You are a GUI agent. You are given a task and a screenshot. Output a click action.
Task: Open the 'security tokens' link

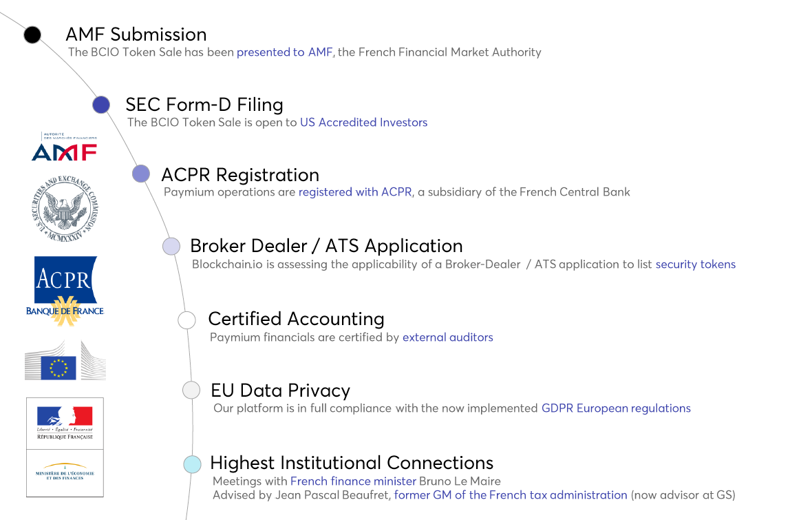click(695, 264)
